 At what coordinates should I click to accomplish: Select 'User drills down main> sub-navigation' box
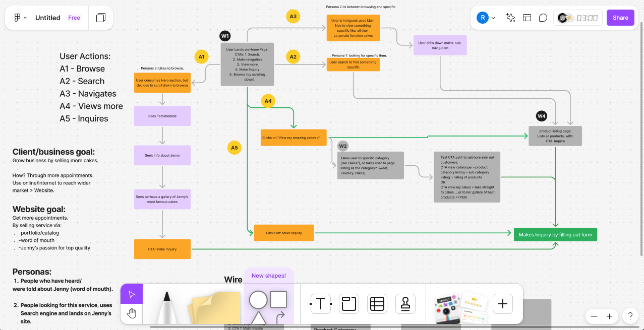[x=440, y=45]
